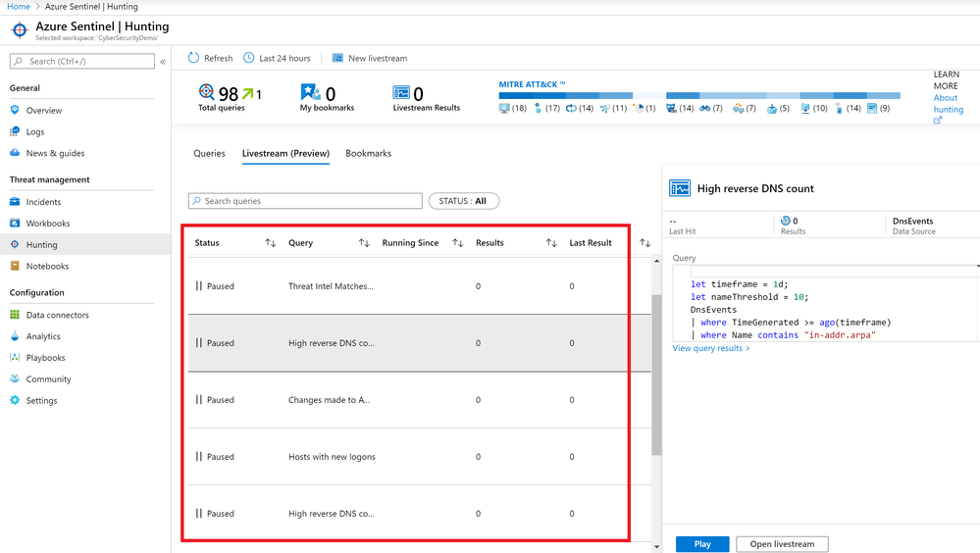Collapse the left navigation with the double chevron
The width and height of the screenshot is (980, 553).
click(163, 61)
